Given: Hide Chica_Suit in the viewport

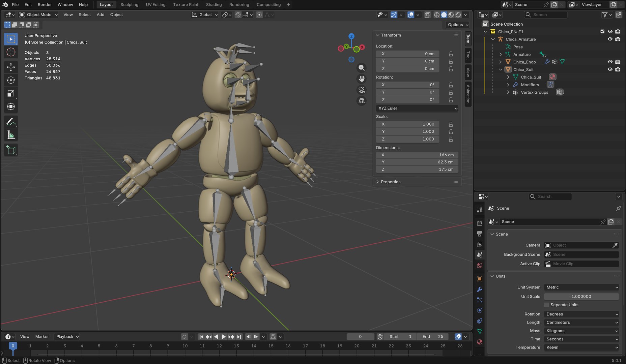Looking at the screenshot, I should click(x=610, y=69).
